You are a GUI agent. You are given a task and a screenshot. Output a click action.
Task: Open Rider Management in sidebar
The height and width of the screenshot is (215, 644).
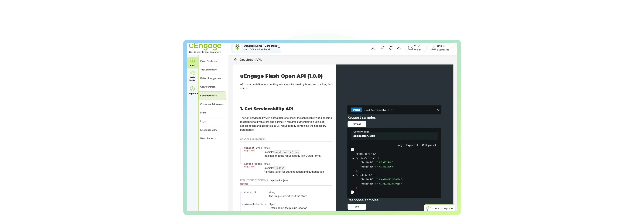pyautogui.click(x=211, y=78)
